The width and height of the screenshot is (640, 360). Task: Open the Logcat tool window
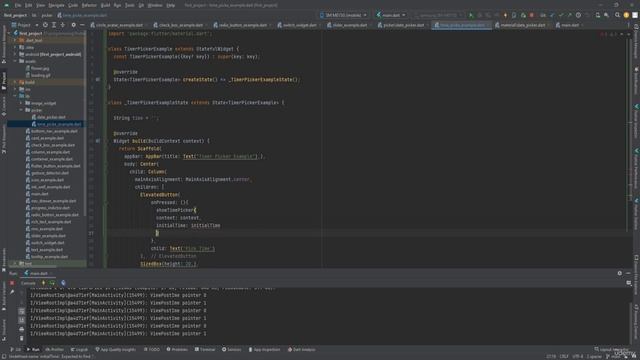point(79,349)
